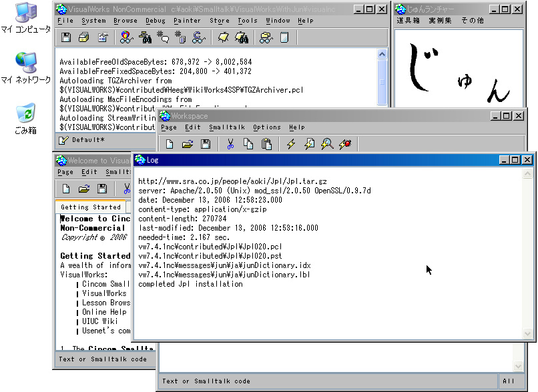Open the Smalltalk menu in Workspace window
The height and width of the screenshot is (392, 538).
227,127
